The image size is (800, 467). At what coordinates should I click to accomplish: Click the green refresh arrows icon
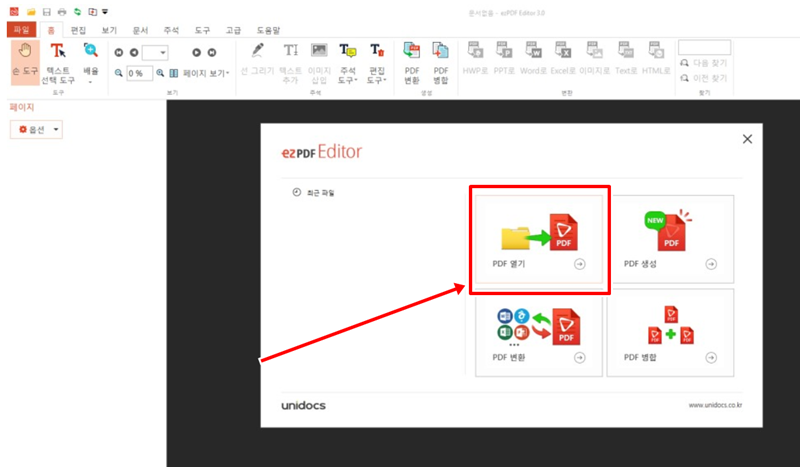77,12
